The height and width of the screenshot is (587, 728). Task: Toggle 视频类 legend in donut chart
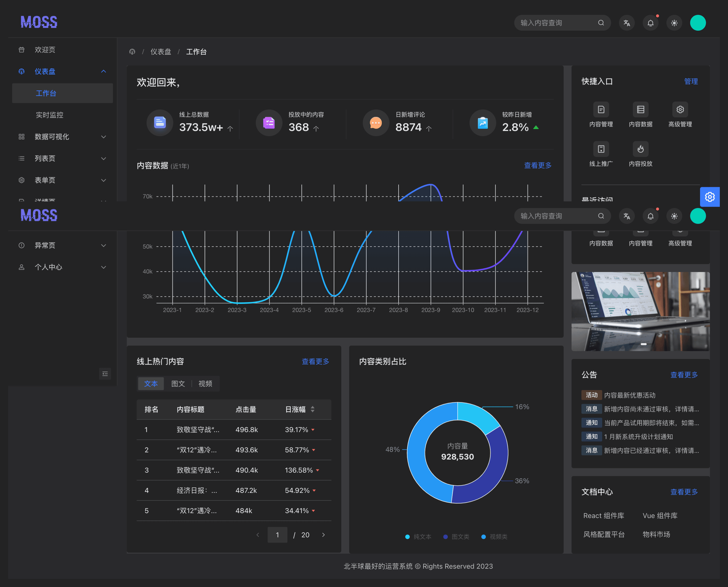[494, 537]
